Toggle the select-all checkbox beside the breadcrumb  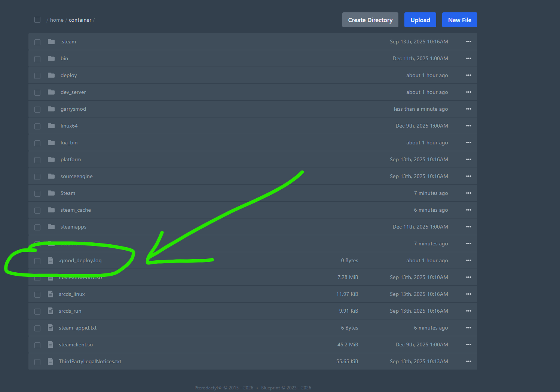(x=37, y=20)
